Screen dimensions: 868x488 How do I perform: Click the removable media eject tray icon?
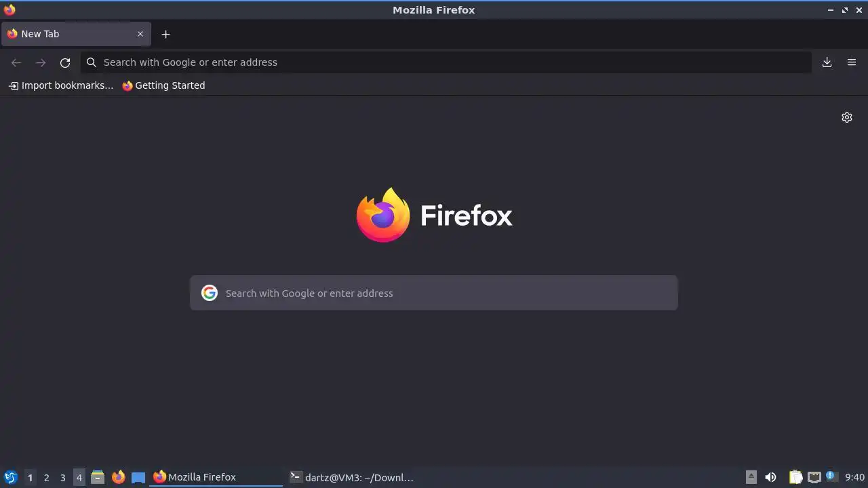pos(751,477)
